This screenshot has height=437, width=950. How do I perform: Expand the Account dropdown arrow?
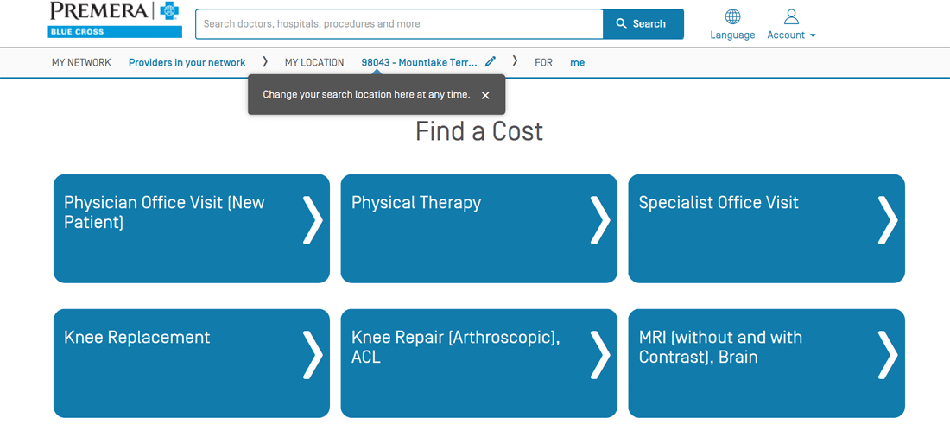pos(812,35)
